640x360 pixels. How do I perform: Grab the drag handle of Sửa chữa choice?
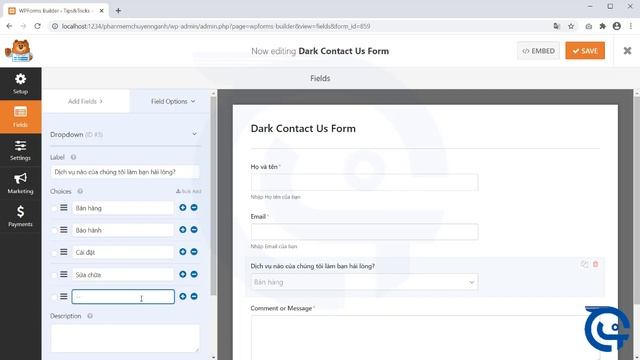64,274
